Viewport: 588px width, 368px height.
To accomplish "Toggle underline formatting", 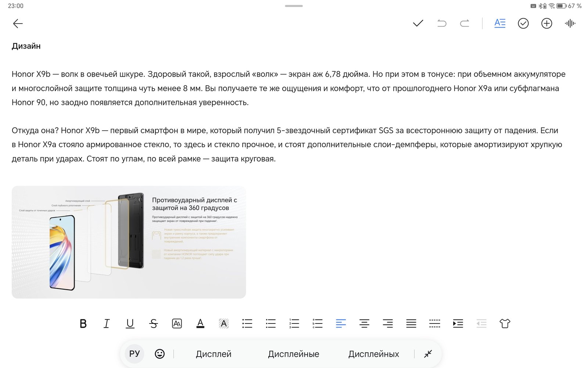I will click(x=130, y=323).
